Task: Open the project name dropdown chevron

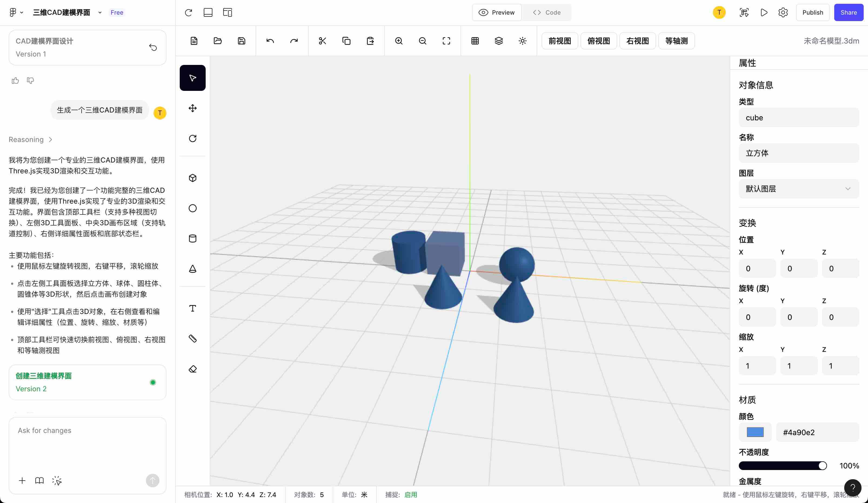Action: [100, 13]
